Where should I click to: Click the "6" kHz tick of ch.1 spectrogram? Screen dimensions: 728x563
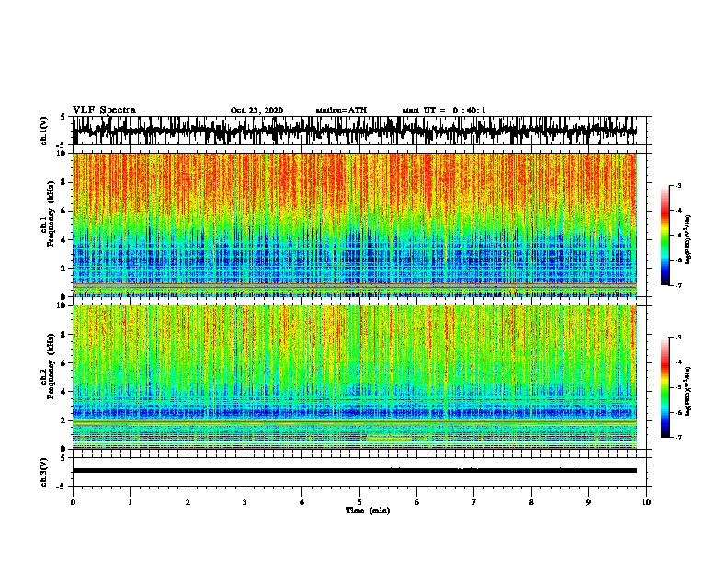pos(65,211)
